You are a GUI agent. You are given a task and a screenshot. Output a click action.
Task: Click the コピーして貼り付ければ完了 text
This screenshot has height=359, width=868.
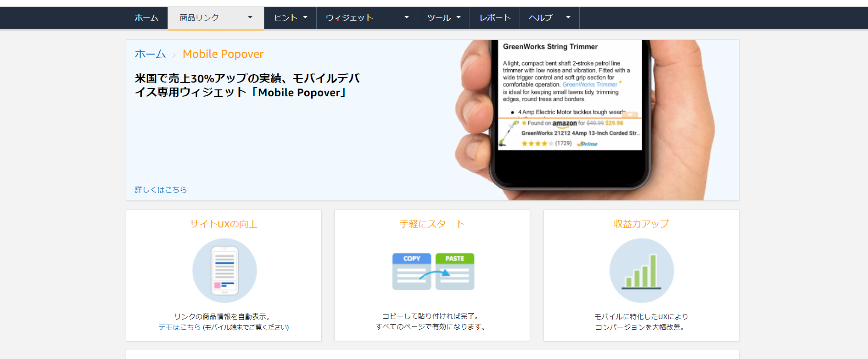pos(431,316)
